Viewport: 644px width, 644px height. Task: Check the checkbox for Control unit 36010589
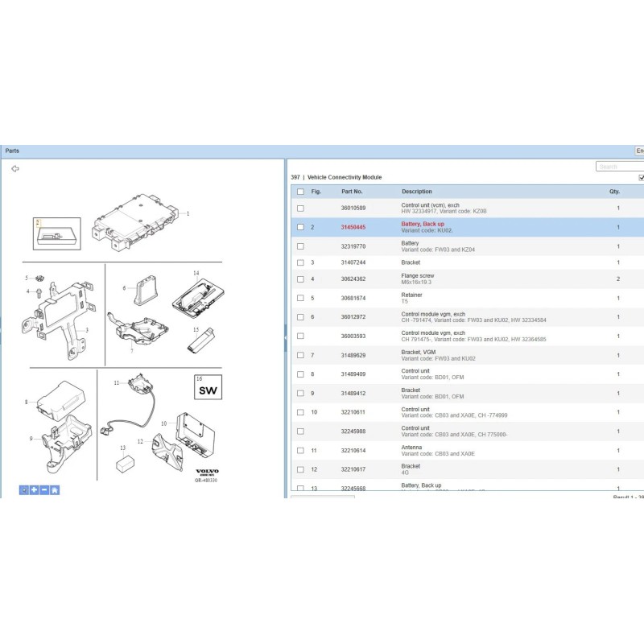click(302, 207)
